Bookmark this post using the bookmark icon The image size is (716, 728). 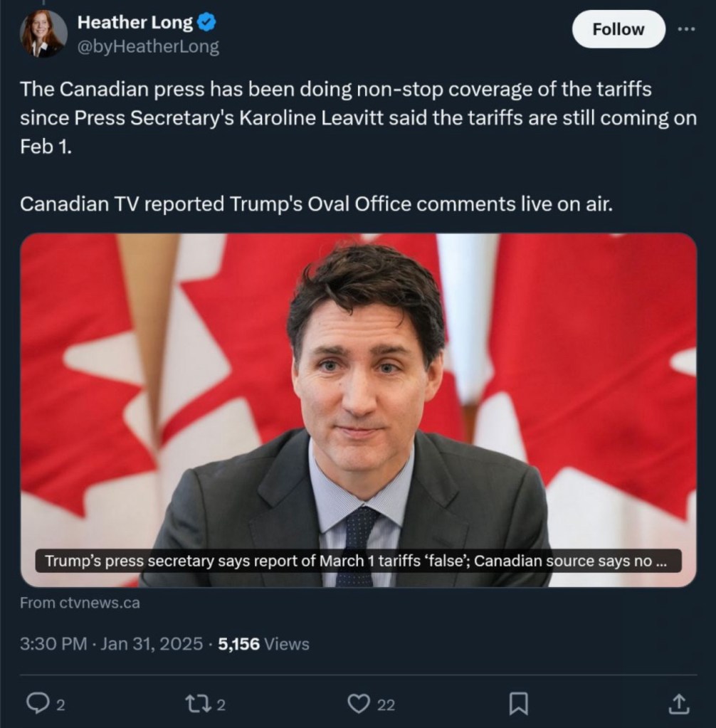[x=519, y=704]
